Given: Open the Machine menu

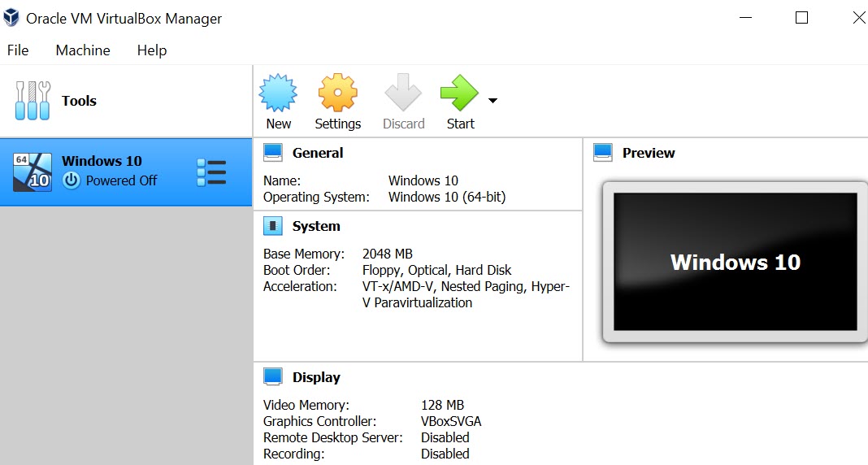Looking at the screenshot, I should pos(83,50).
